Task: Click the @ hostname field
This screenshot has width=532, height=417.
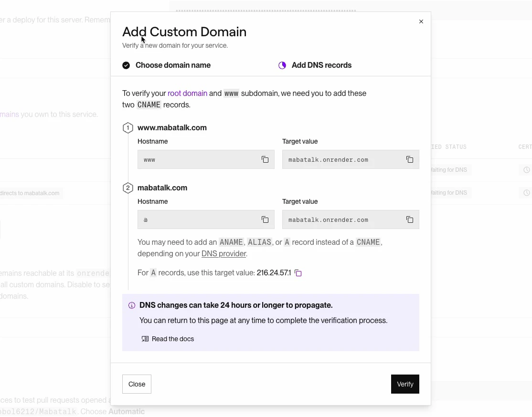Action: (x=197, y=219)
